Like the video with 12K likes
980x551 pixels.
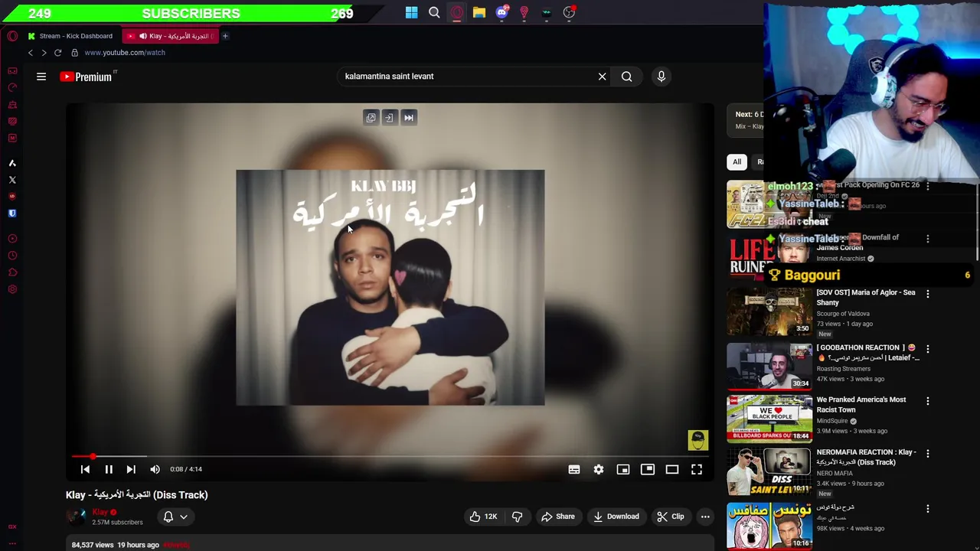(483, 517)
